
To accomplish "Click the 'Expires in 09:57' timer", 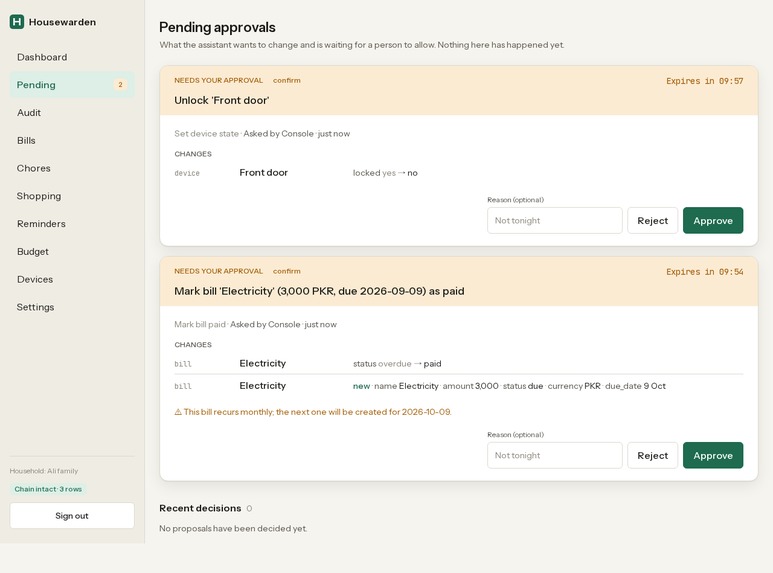I will click(x=704, y=81).
